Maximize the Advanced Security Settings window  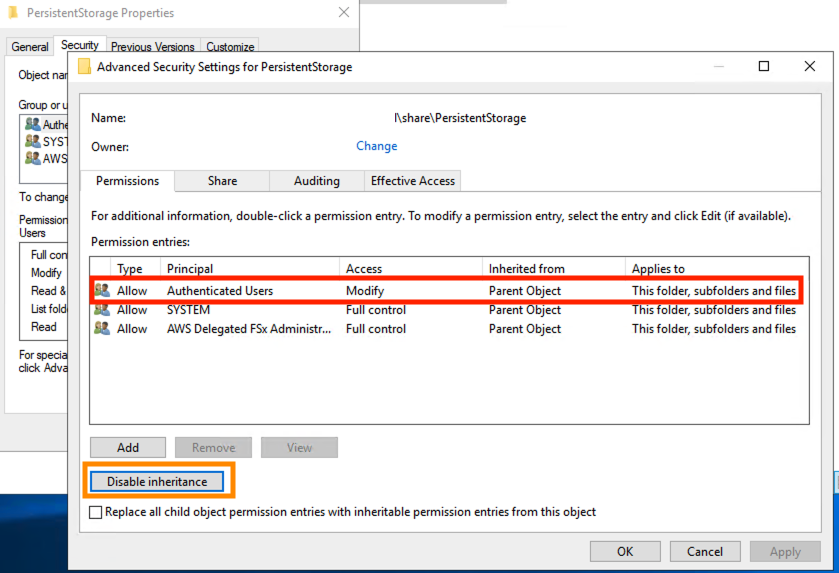pyautogui.click(x=764, y=66)
